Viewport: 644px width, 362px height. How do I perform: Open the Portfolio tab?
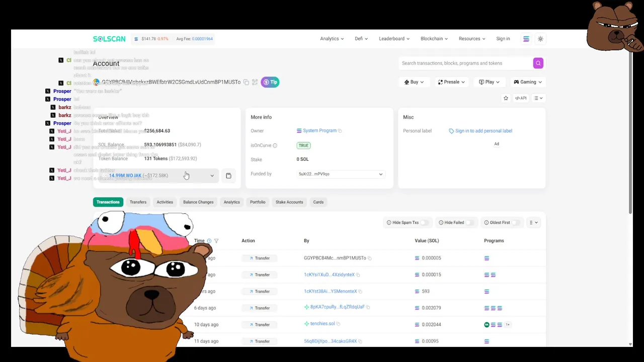258,202
